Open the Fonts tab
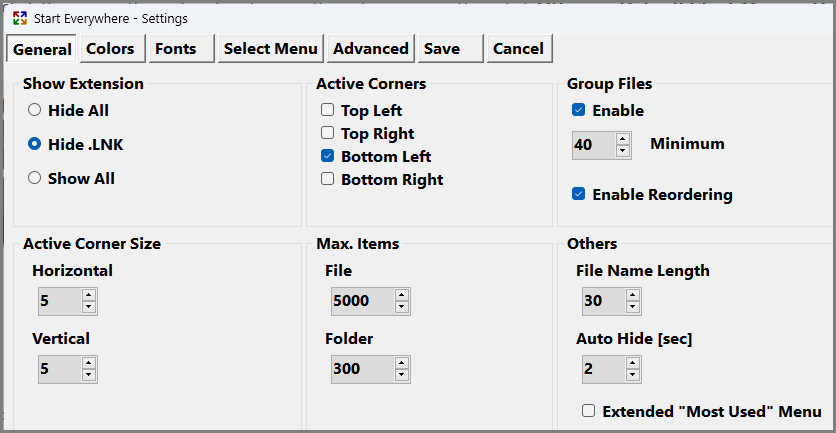The image size is (836, 433). [x=175, y=48]
